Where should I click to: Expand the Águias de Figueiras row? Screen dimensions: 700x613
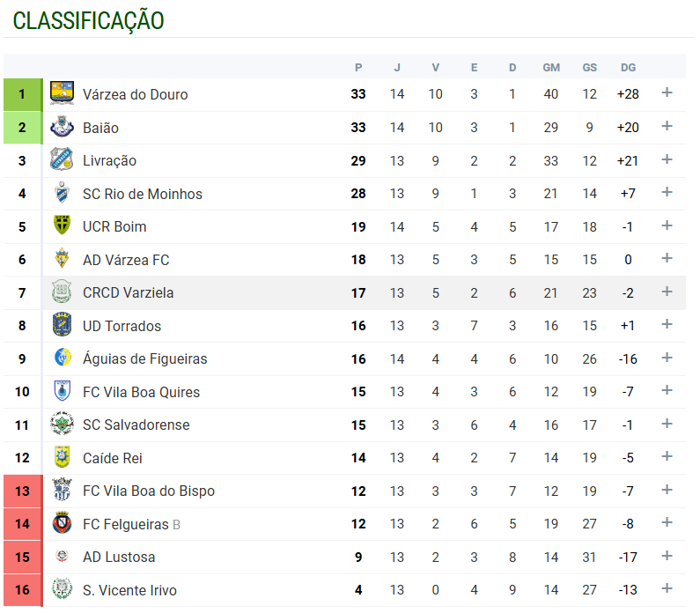pyautogui.click(x=667, y=358)
